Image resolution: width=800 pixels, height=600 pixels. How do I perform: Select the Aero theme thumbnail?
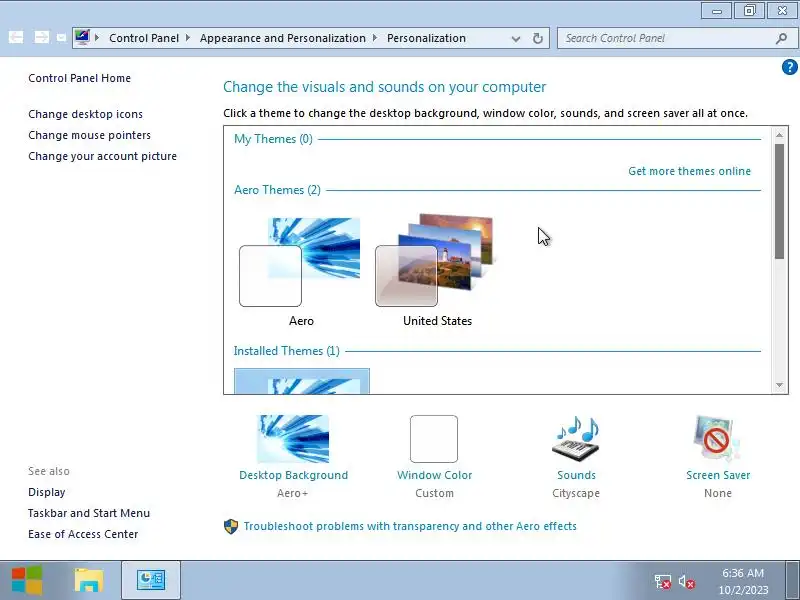pyautogui.click(x=300, y=262)
